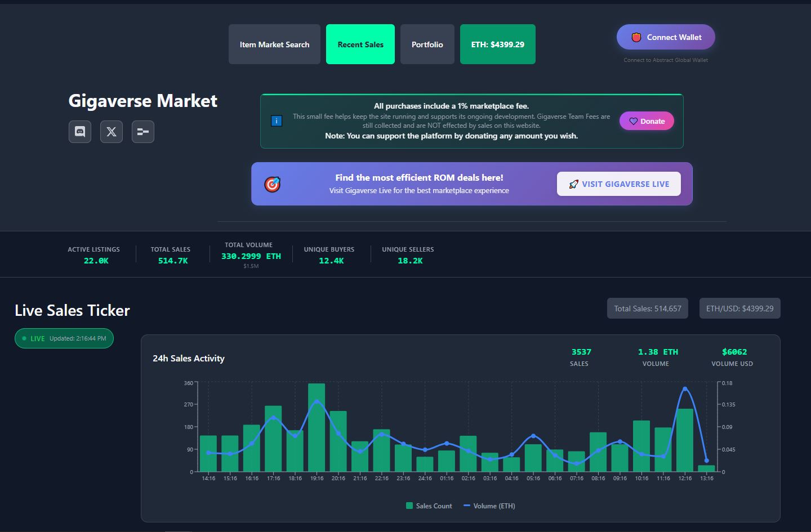The height and width of the screenshot is (532, 811).
Task: Switch to Item Market Search tab
Action: 274,44
